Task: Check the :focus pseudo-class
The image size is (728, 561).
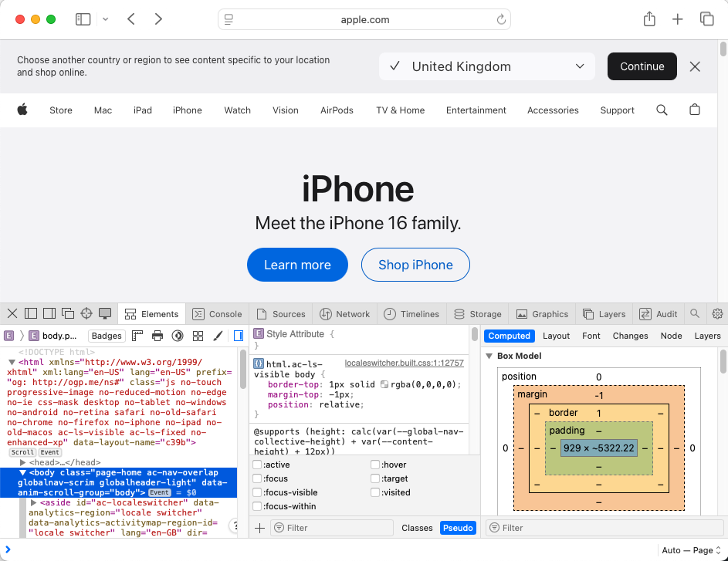Action: 257,478
